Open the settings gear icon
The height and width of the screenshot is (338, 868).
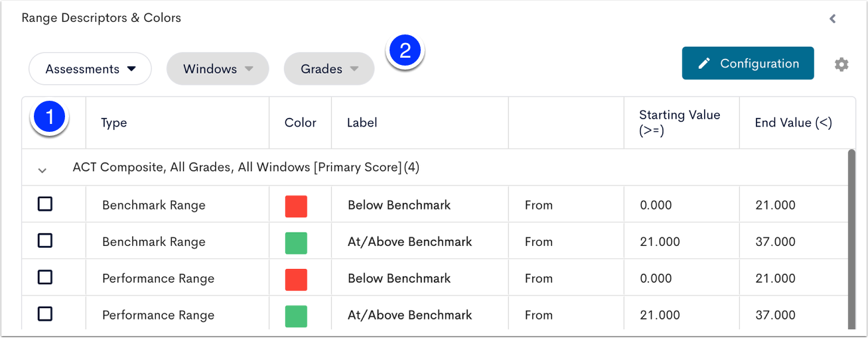841,64
